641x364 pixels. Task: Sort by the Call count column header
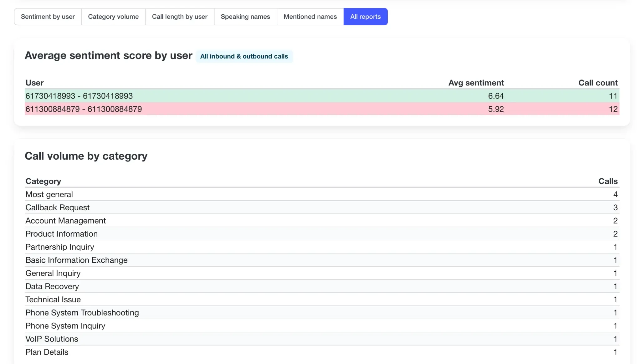pos(598,83)
